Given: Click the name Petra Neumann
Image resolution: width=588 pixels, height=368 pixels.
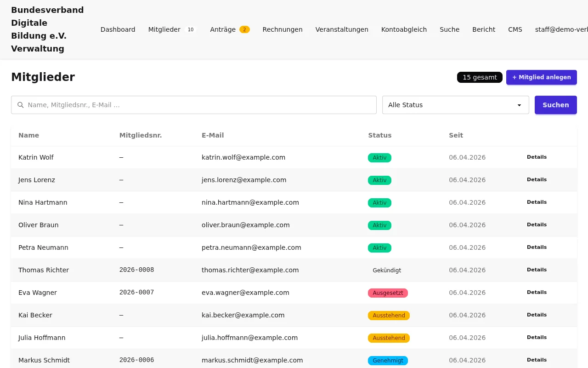Looking at the screenshot, I should pyautogui.click(x=43, y=247).
